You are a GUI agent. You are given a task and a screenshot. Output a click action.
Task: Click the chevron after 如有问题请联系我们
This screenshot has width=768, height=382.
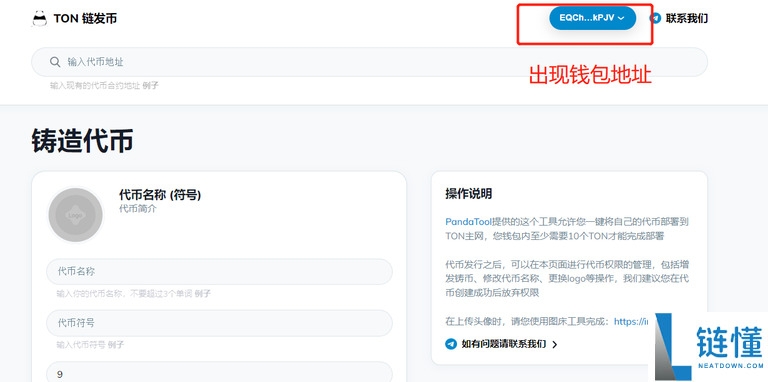[x=554, y=344]
